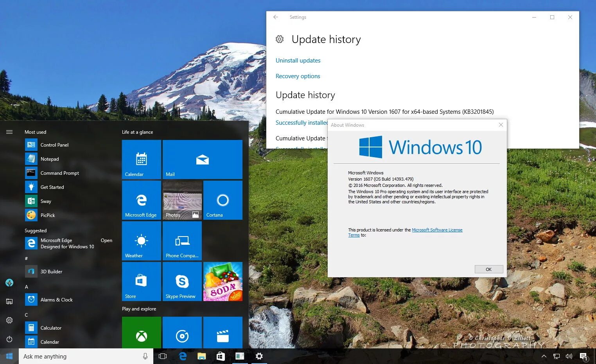Open the Store tile
This screenshot has height=364, width=596.
[142, 282]
